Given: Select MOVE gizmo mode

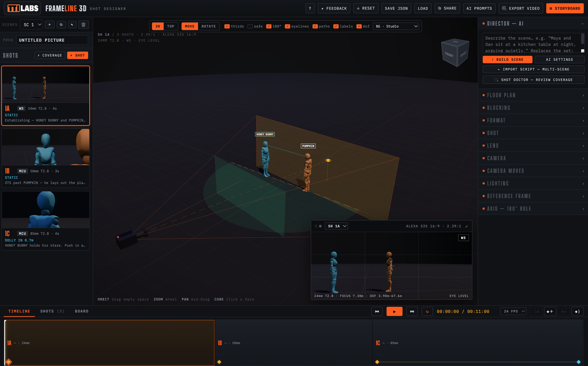Looking at the screenshot, I should [x=190, y=26].
